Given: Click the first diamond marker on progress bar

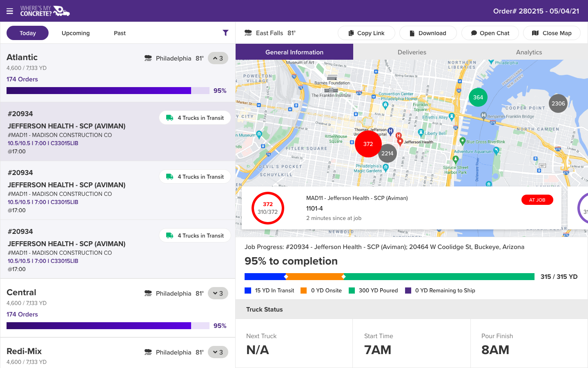Looking at the screenshot, I should tap(286, 277).
